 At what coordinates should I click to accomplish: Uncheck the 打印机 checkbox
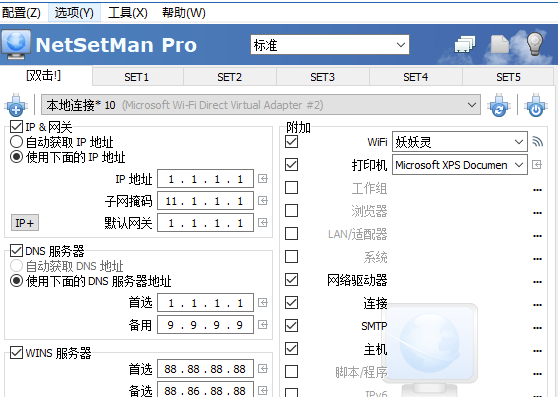pyautogui.click(x=291, y=165)
